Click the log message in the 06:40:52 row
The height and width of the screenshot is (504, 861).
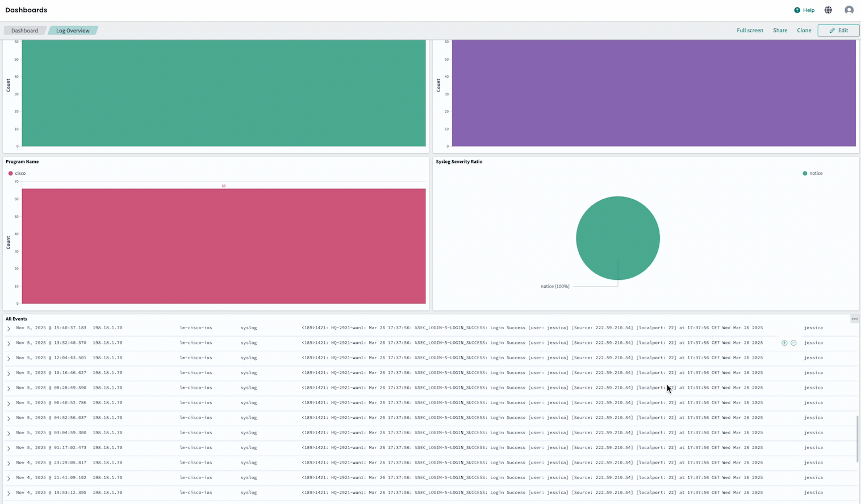[x=532, y=402]
